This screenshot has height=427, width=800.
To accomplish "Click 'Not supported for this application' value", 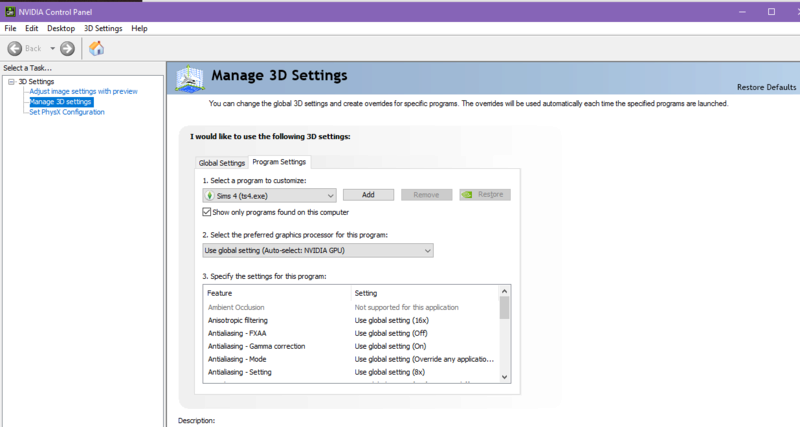I will click(x=407, y=307).
